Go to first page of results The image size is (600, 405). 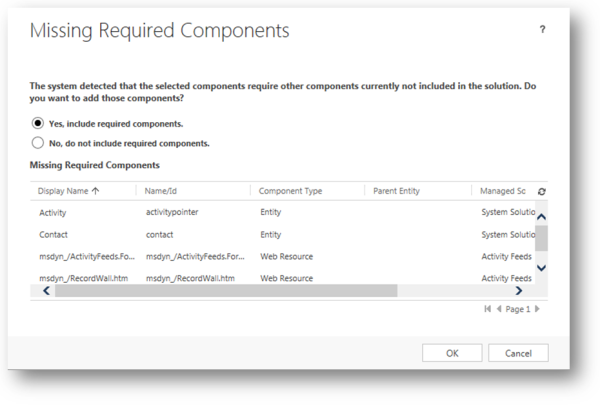[x=488, y=309]
